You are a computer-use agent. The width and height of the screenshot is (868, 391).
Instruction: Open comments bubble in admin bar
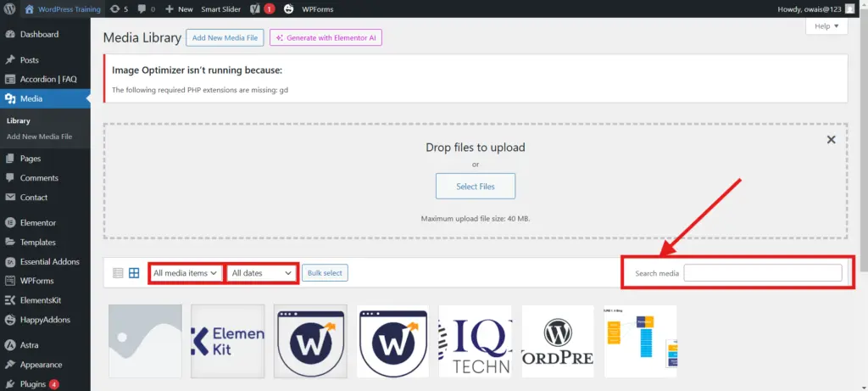(x=146, y=8)
